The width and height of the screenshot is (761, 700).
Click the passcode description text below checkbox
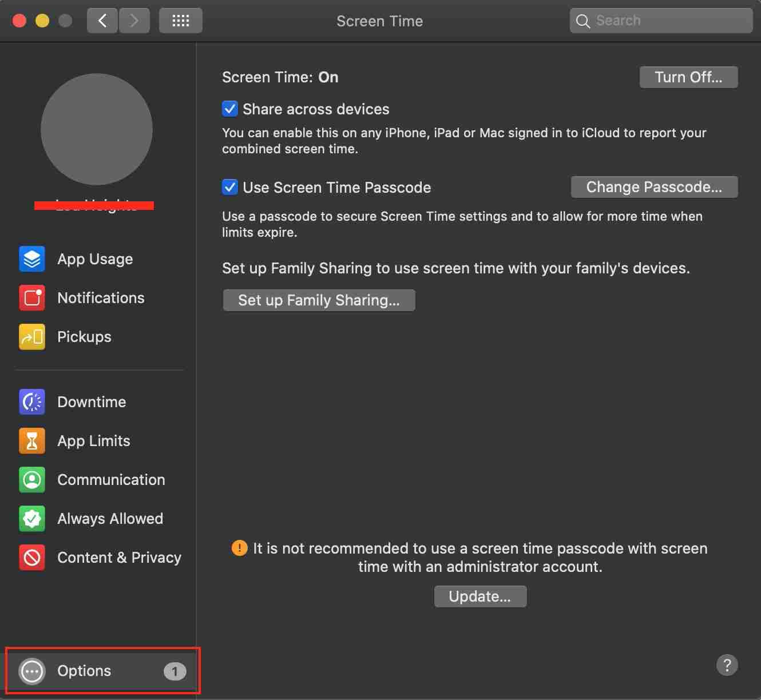[462, 224]
